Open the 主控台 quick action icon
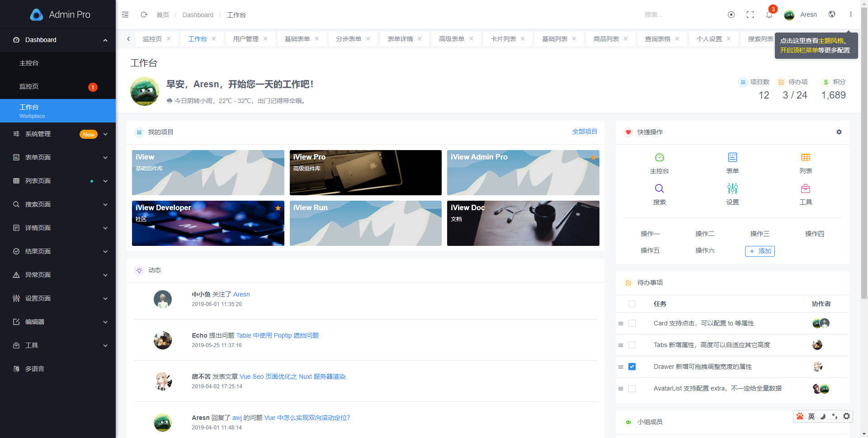The image size is (868, 438). tap(659, 157)
